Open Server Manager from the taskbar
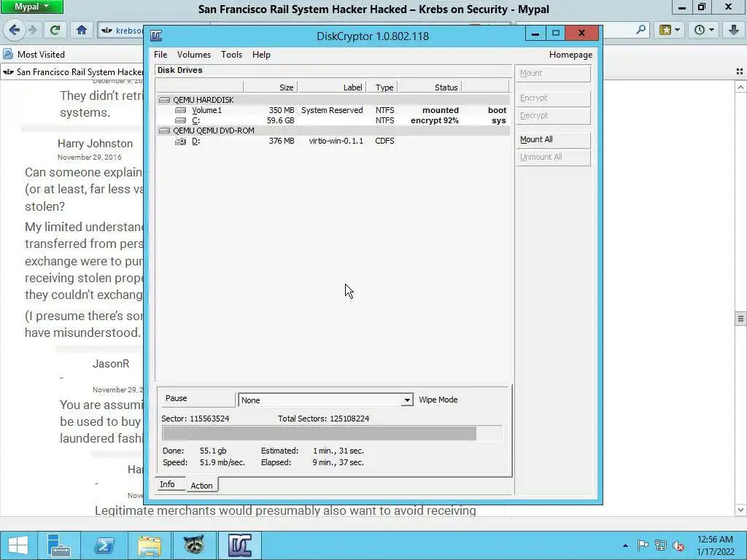Screen dimensions: 747x560 [58, 545]
